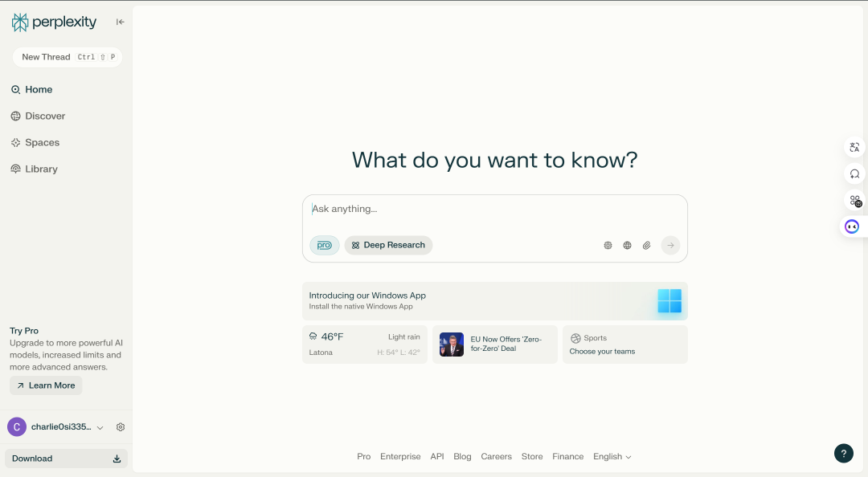Open the Pro footer link
868x477 pixels.
pos(364,457)
